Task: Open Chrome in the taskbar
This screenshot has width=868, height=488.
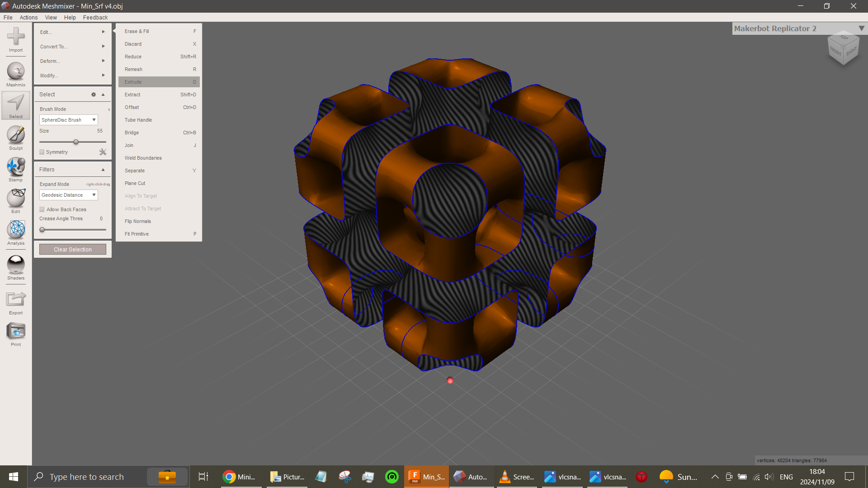Action: click(x=240, y=477)
